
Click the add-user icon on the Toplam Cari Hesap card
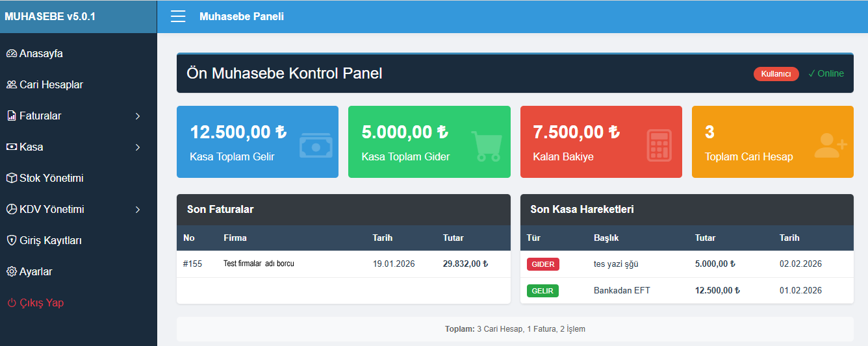pos(830,145)
